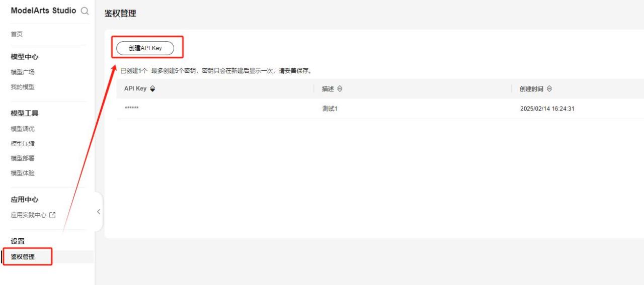Collapse the sidebar with the chevron handle
Image resolution: width=644 pixels, height=285 pixels.
99,212
